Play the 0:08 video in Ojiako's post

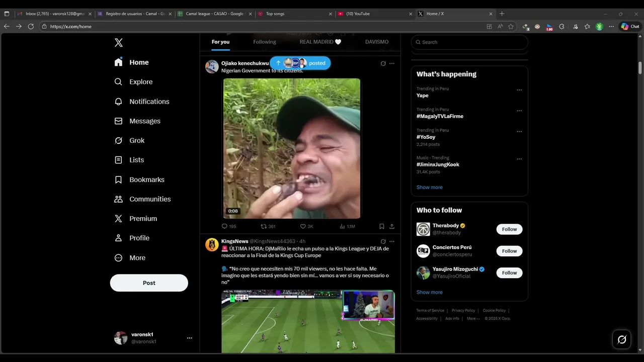(292, 148)
